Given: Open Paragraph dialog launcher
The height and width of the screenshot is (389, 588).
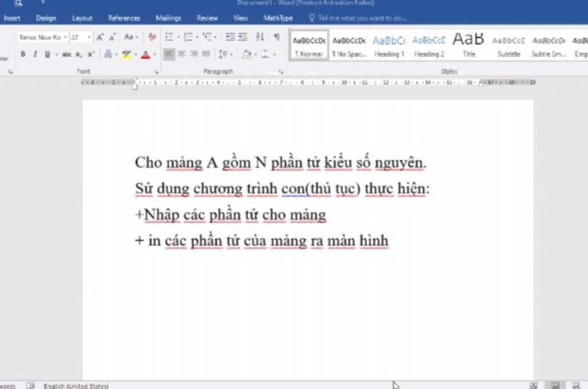Looking at the screenshot, I should pos(281,72).
